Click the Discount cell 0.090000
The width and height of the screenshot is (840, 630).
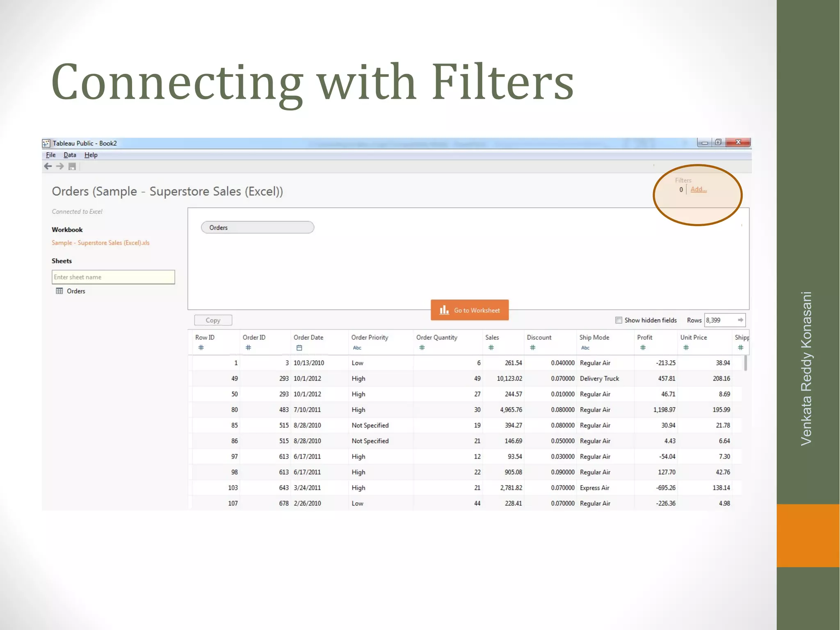point(563,472)
